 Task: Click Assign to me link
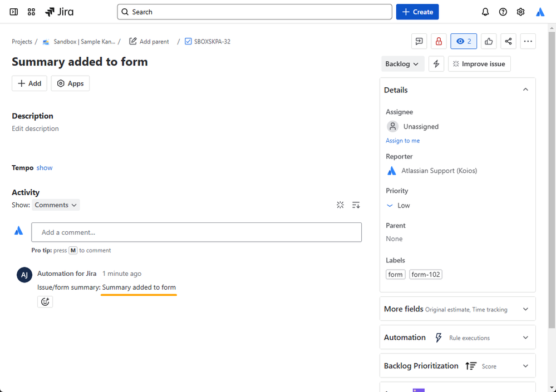pos(402,141)
